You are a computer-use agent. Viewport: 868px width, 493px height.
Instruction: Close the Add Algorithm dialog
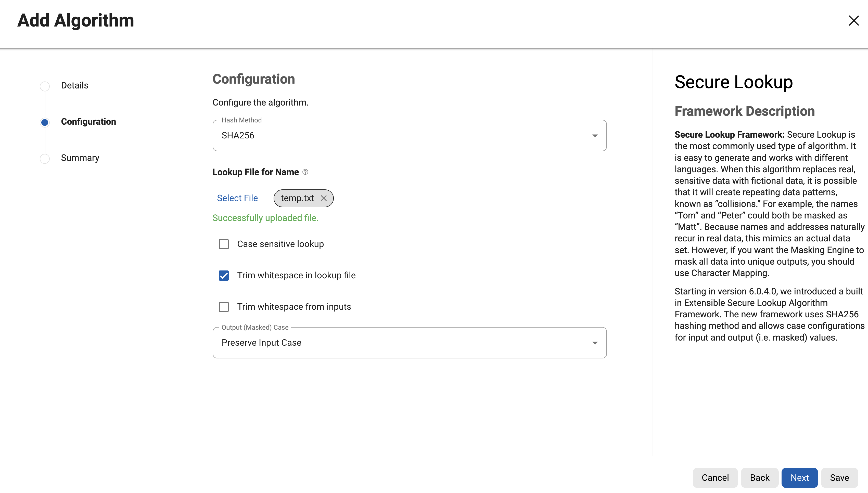(853, 21)
